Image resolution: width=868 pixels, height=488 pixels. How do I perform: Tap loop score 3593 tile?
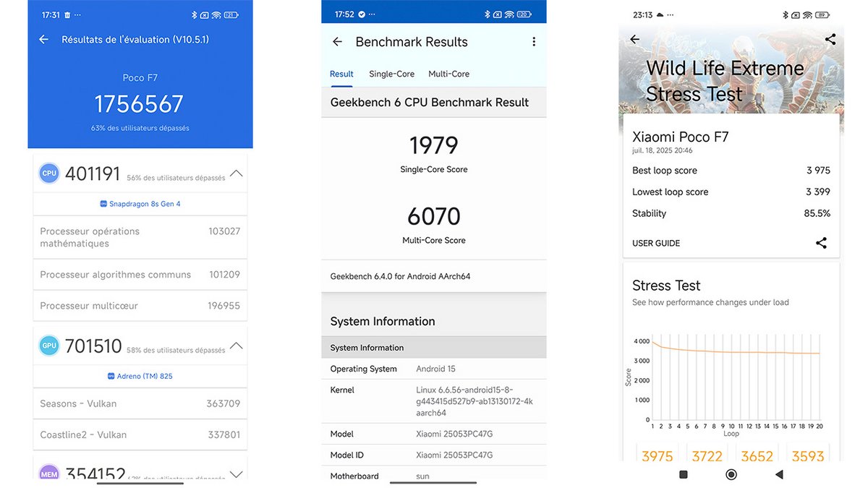click(x=807, y=455)
